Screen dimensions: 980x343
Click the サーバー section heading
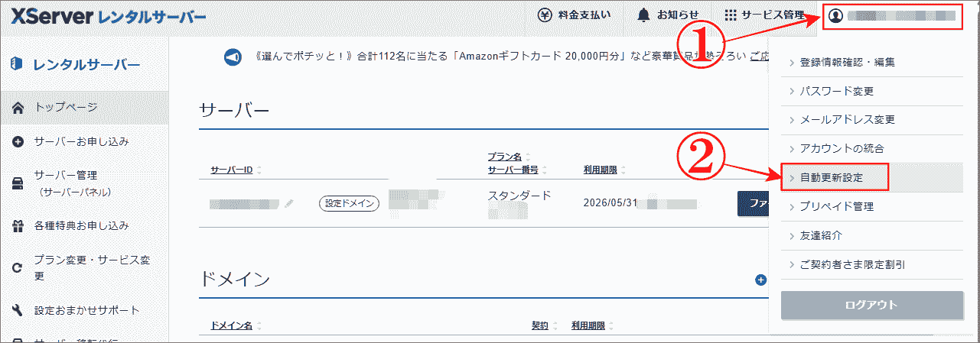pos(234,110)
